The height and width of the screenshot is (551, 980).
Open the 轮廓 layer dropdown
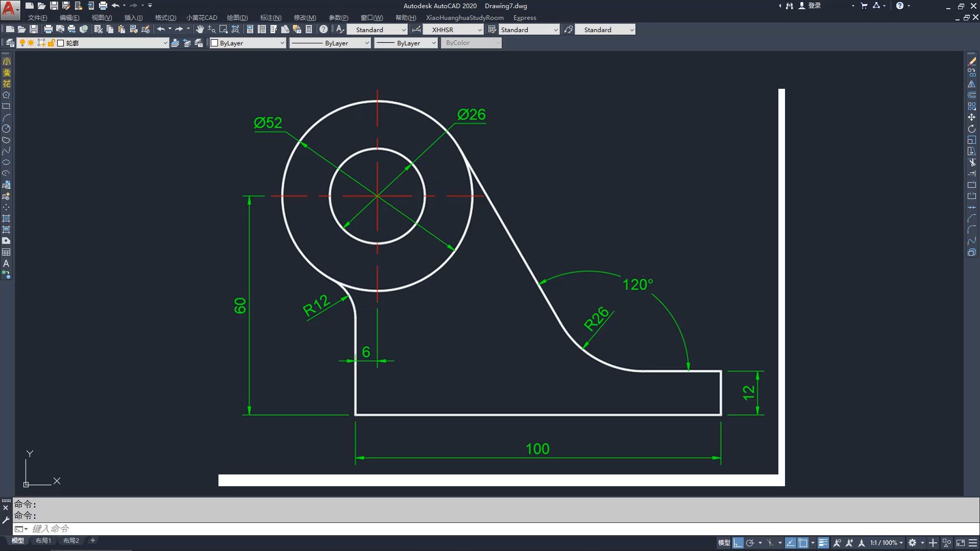point(94,43)
